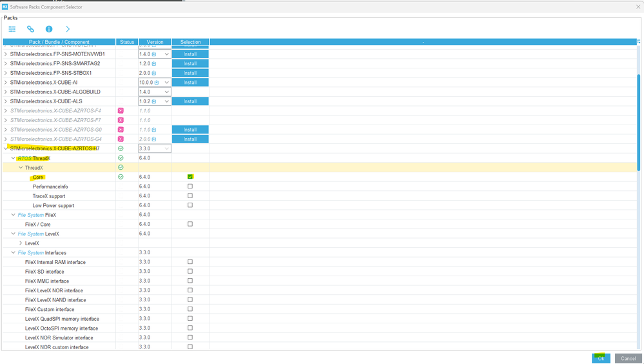Open version dropdown for X-CUBE-ALS
This screenshot has height=364, width=644.
tap(167, 101)
